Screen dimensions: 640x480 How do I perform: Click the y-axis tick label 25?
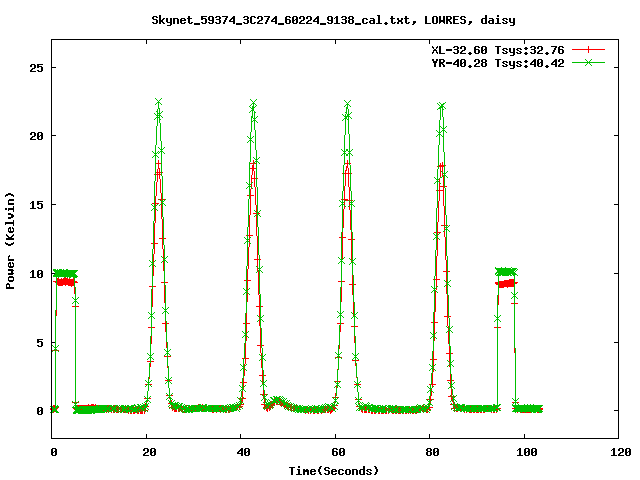(36, 68)
